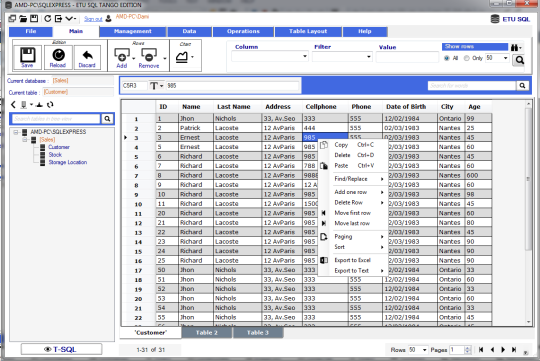Viewport: 540px width, 361px height.
Task: Choose Copy in the context menu
Action: (x=353, y=145)
